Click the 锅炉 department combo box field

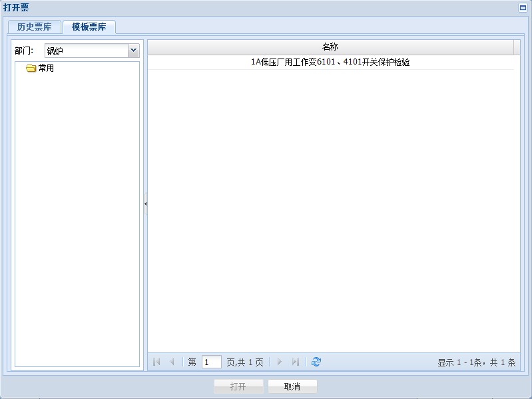85,51
